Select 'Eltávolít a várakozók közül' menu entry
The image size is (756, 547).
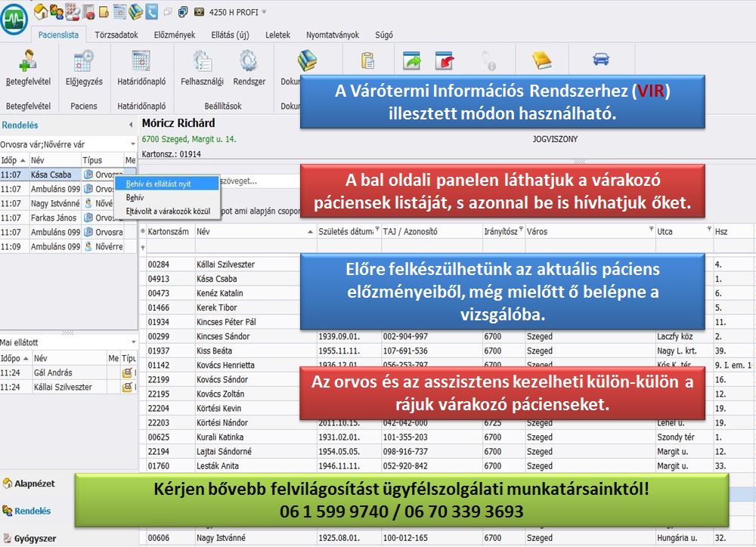[168, 211]
